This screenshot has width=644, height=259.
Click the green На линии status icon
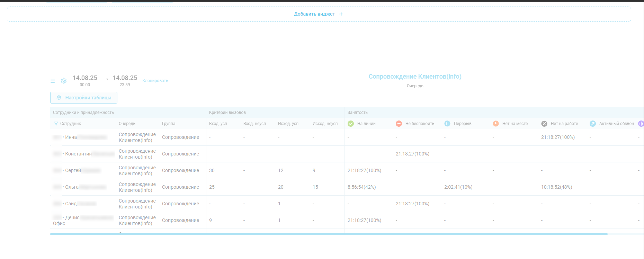click(x=351, y=124)
